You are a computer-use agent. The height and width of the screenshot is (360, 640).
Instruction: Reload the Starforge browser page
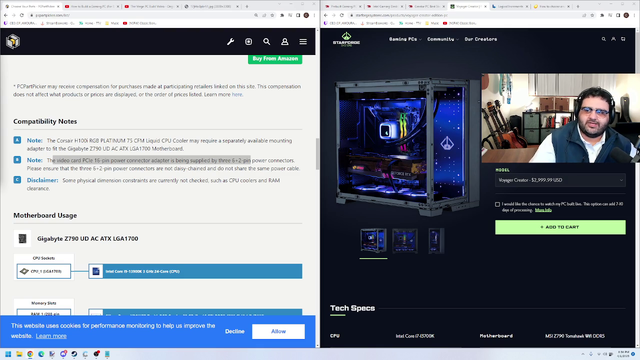[x=342, y=15]
